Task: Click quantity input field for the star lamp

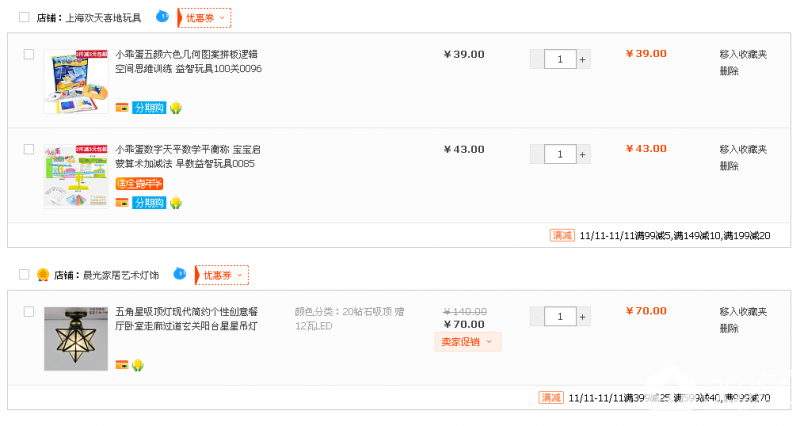Action: pos(560,316)
